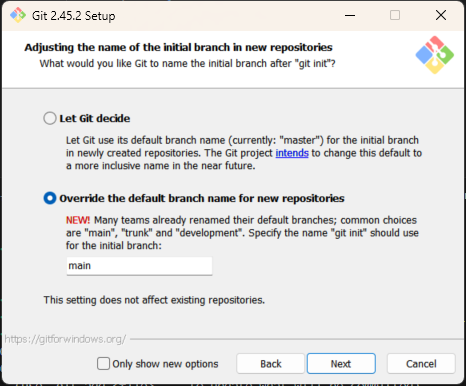Open the https://gitforwindows.org/ link
The height and width of the screenshot is (386, 466).
pos(65,339)
